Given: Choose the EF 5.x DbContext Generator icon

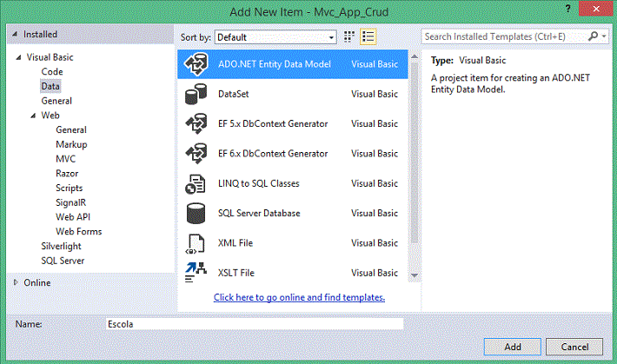Looking at the screenshot, I should 196,123.
